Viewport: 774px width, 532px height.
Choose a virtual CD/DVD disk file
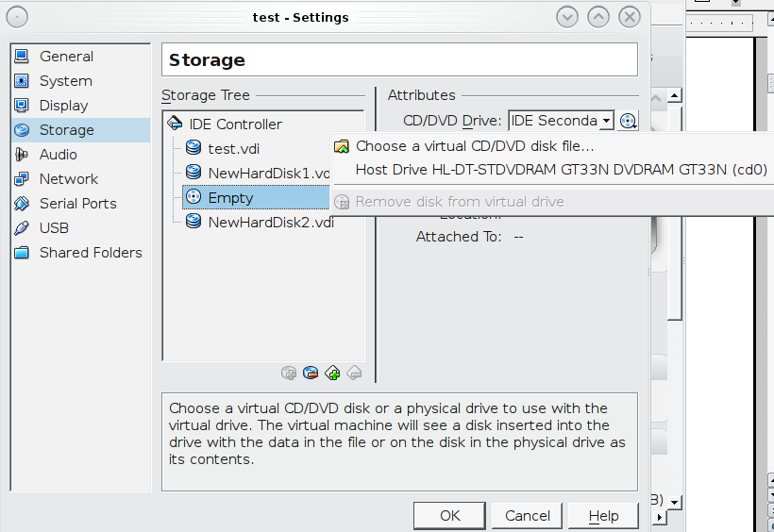[x=475, y=146]
